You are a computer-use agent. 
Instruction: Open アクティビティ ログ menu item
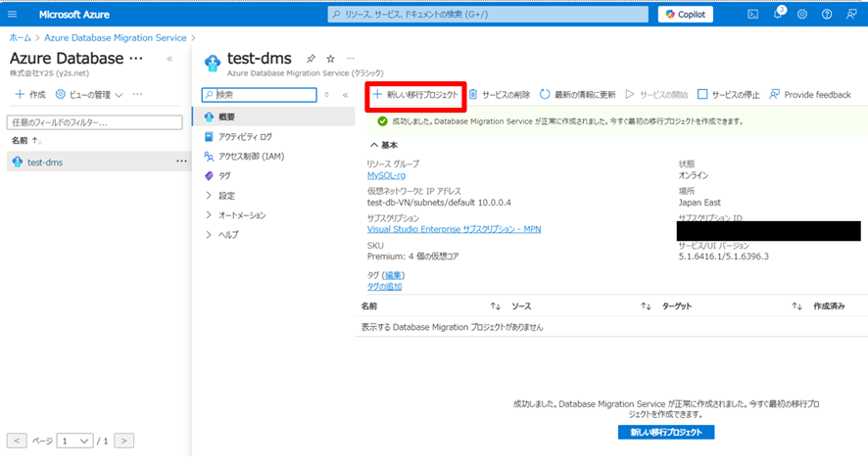(245, 137)
